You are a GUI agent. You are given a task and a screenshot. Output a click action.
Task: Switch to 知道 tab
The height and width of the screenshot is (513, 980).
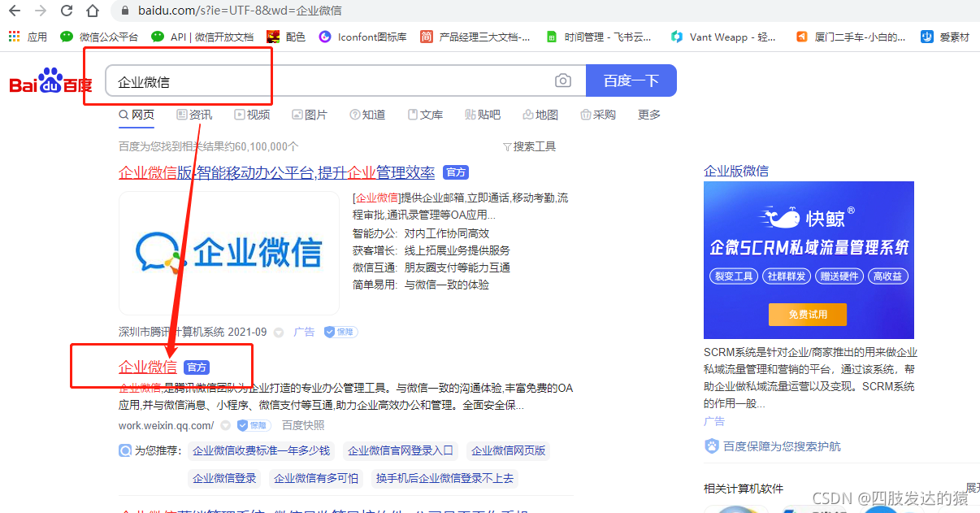[x=367, y=115]
